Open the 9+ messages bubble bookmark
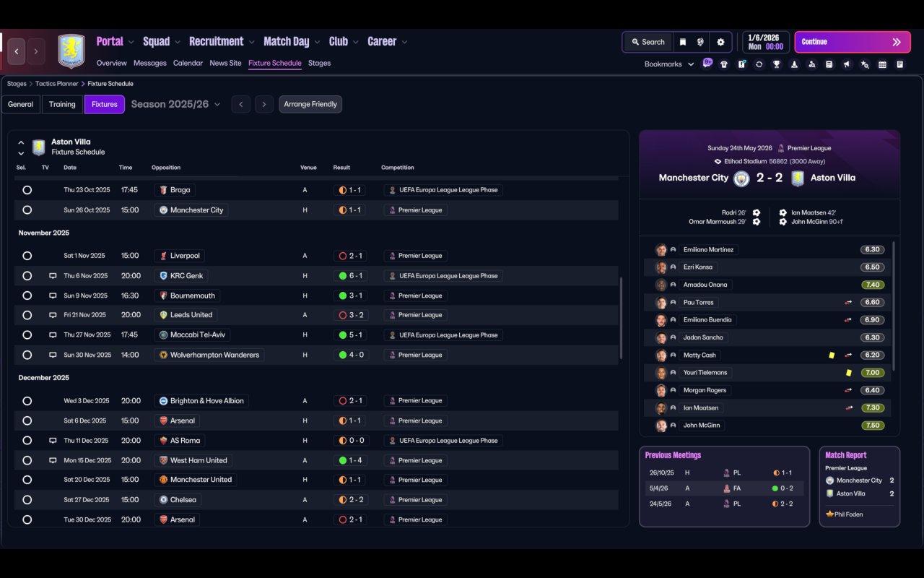Screen dimensions: 924x578 (707, 63)
